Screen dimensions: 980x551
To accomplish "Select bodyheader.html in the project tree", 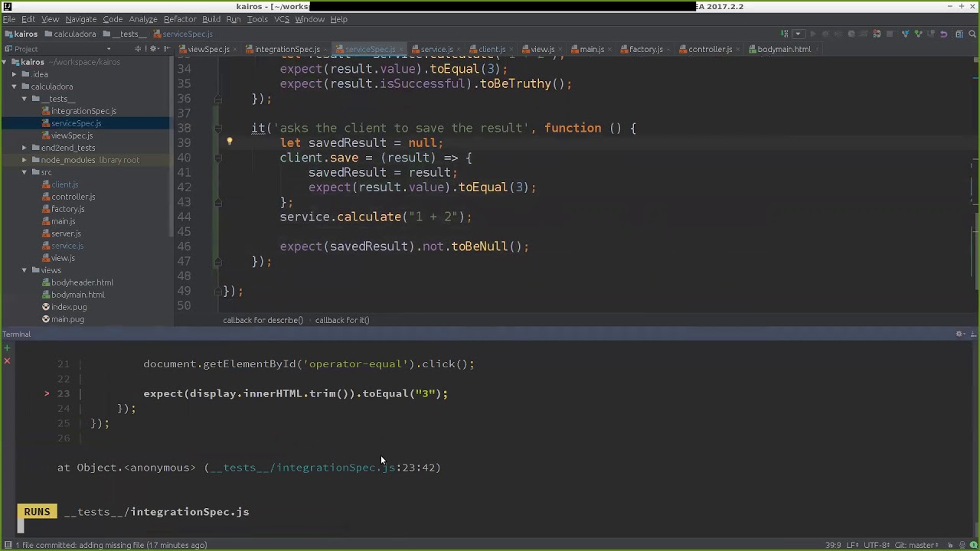I will 82,282.
